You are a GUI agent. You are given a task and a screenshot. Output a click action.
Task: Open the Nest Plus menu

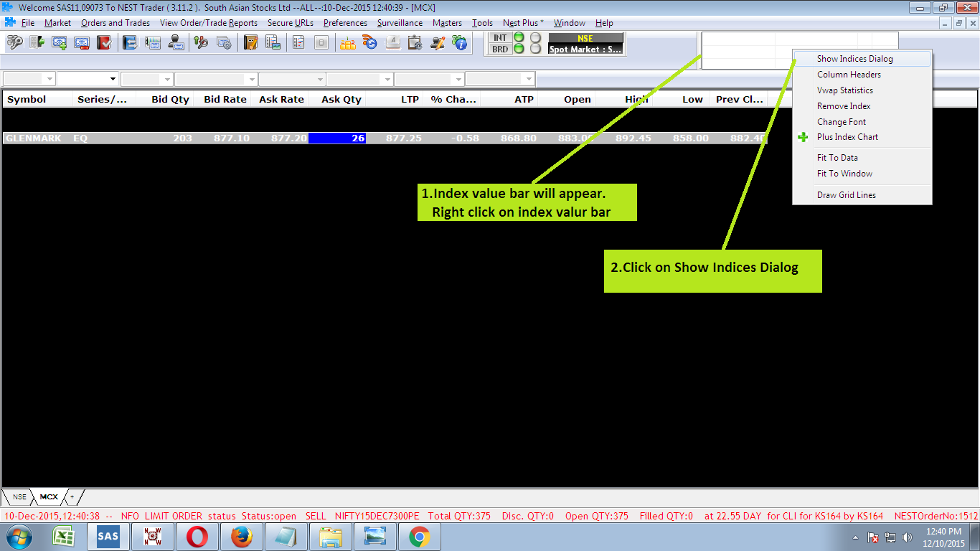(523, 23)
